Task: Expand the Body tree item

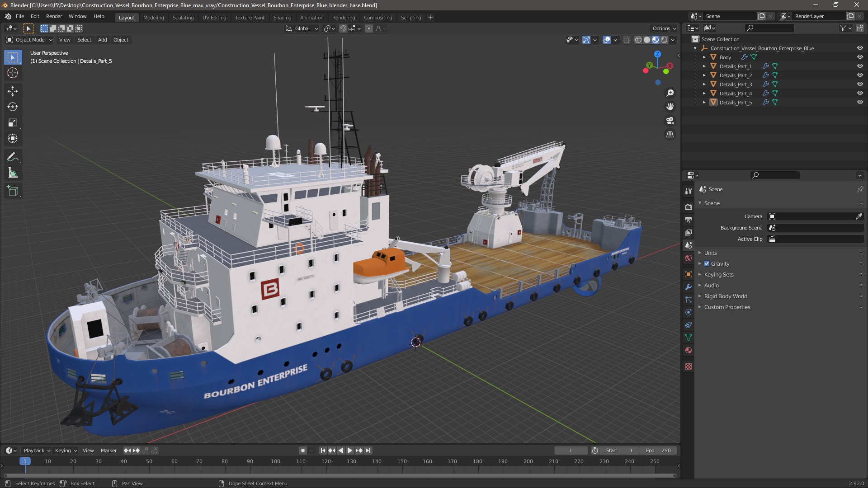Action: click(704, 57)
